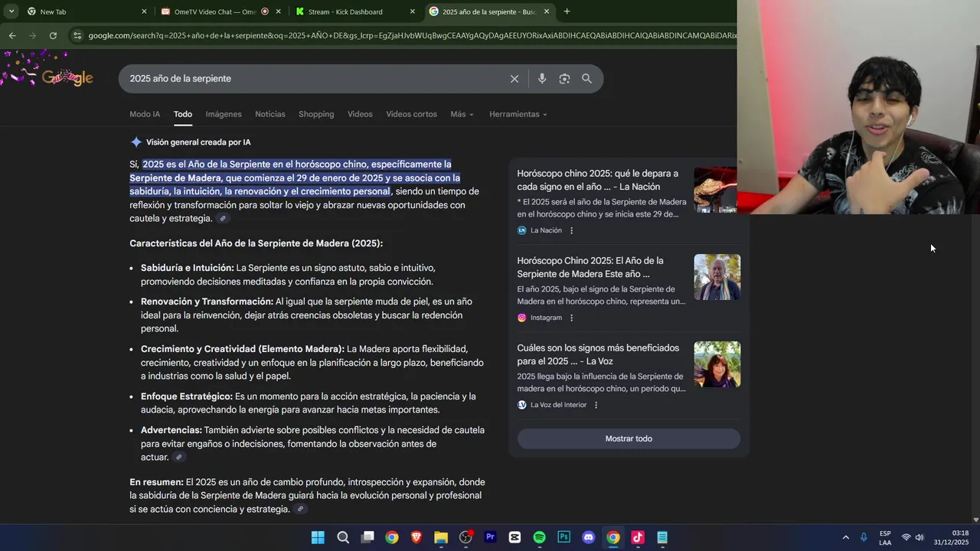The width and height of the screenshot is (980, 551).
Task: Expand the Herramientas dropdown
Action: pyautogui.click(x=518, y=114)
